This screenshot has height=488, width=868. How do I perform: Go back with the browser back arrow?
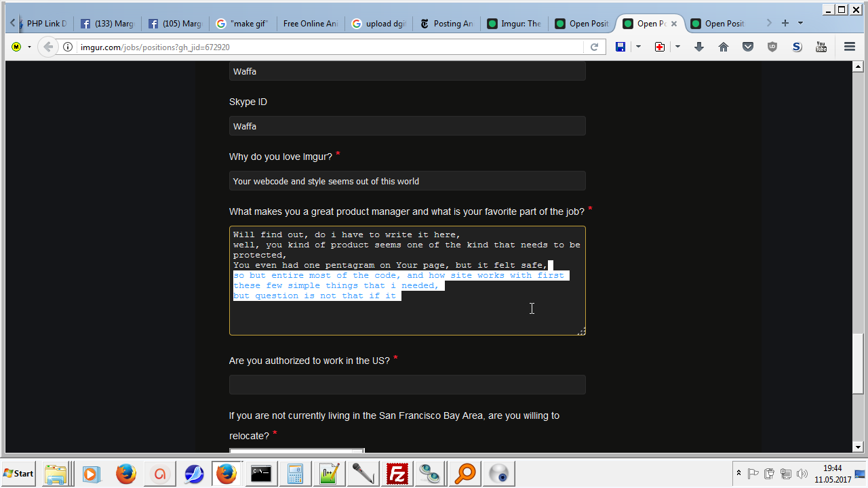[x=47, y=47]
